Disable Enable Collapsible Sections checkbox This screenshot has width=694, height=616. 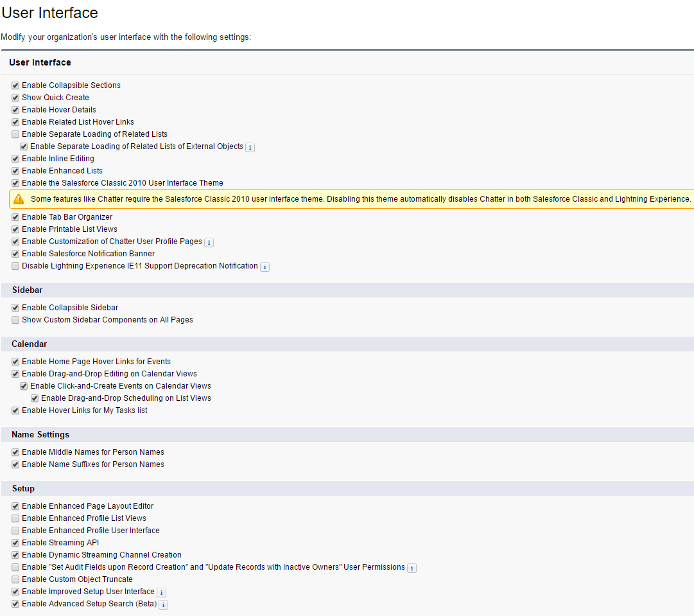[15, 85]
